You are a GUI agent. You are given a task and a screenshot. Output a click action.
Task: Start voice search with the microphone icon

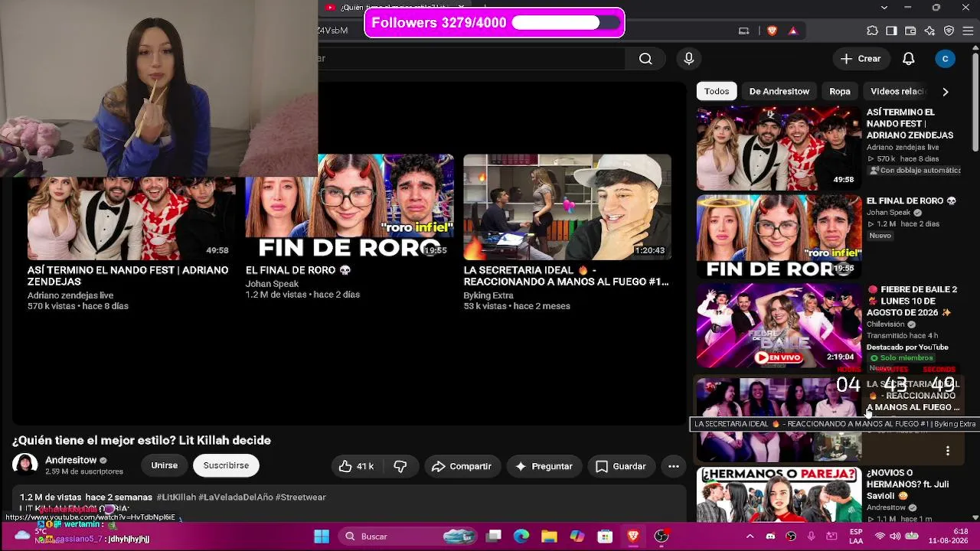point(689,59)
